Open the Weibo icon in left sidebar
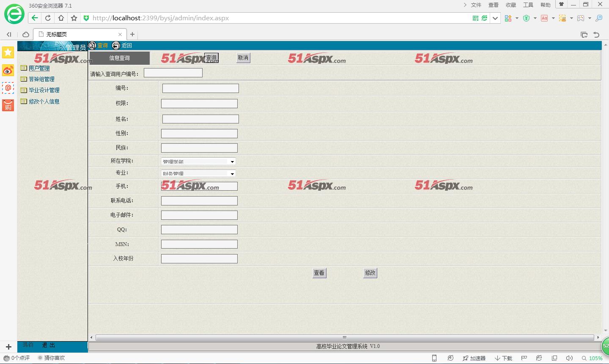Image resolution: width=609 pixels, height=364 pixels. [8, 70]
